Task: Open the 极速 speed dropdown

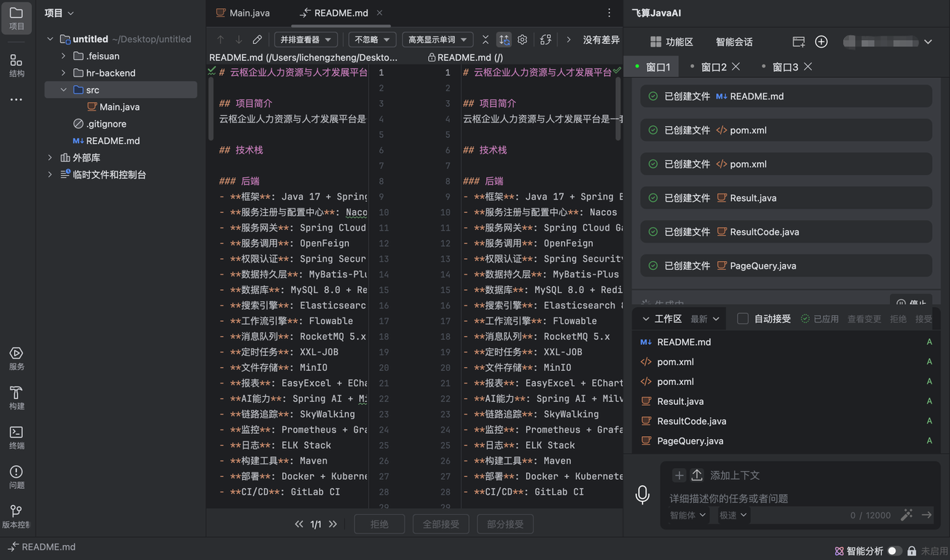Action: (x=733, y=515)
